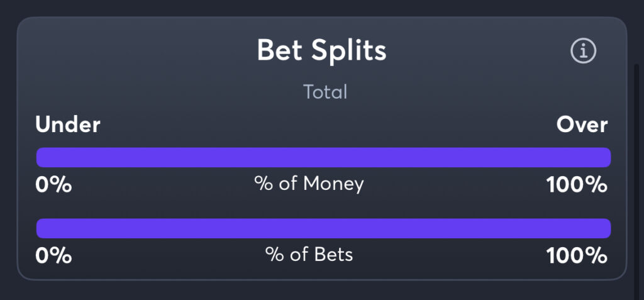Screen dimensions: 644x300
Task: Click the 0% money value for Under
Action: [53, 185]
